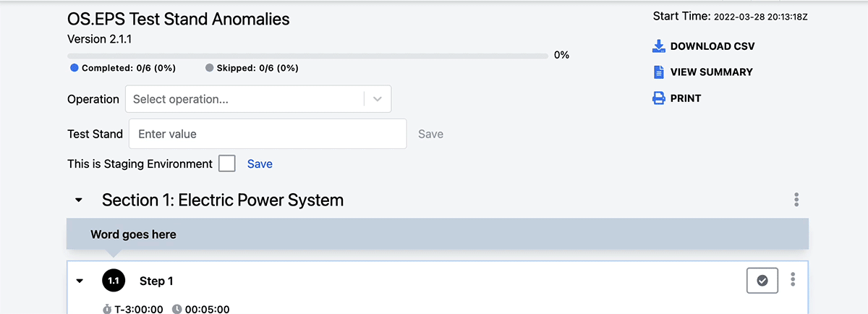Image resolution: width=868 pixels, height=314 pixels.
Task: Open the Select operation dropdown
Action: coord(258,99)
